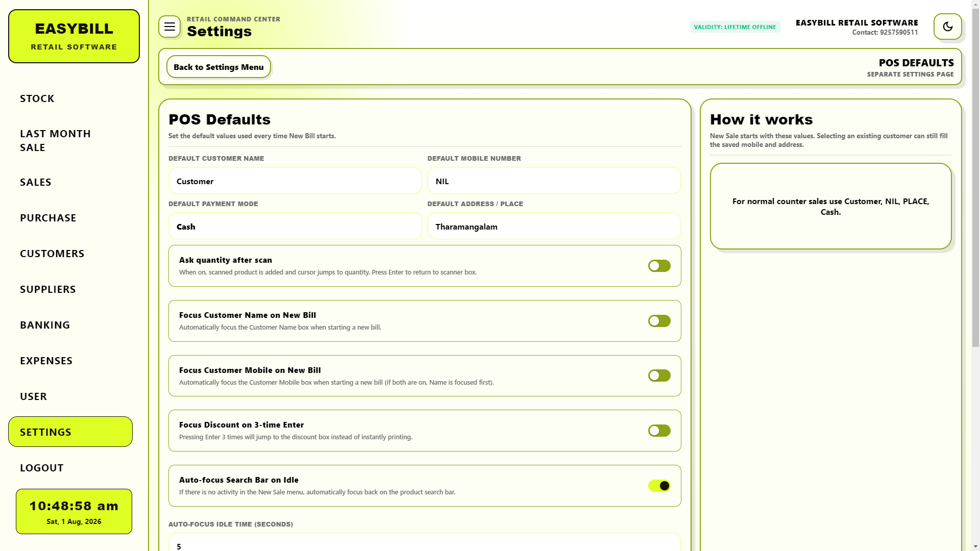Open the hamburger sidebar menu icon
The height and width of the screenshot is (551, 980).
(169, 27)
